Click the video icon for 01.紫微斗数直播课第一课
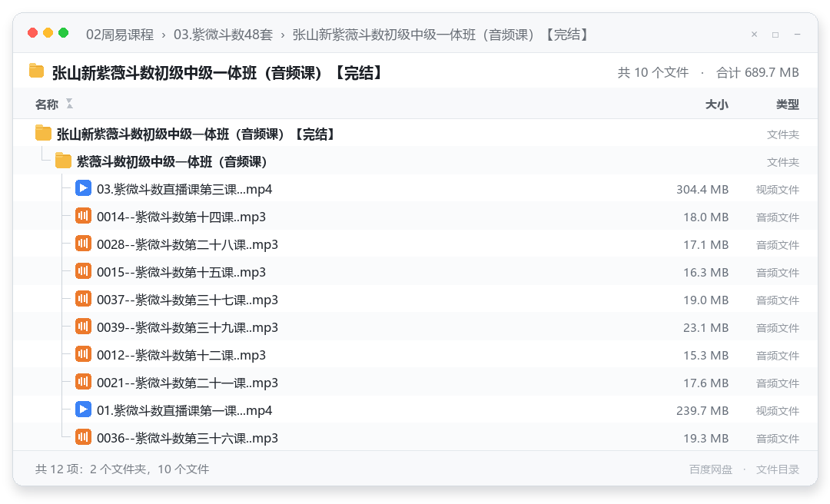This screenshot has height=504, width=830. [x=83, y=409]
